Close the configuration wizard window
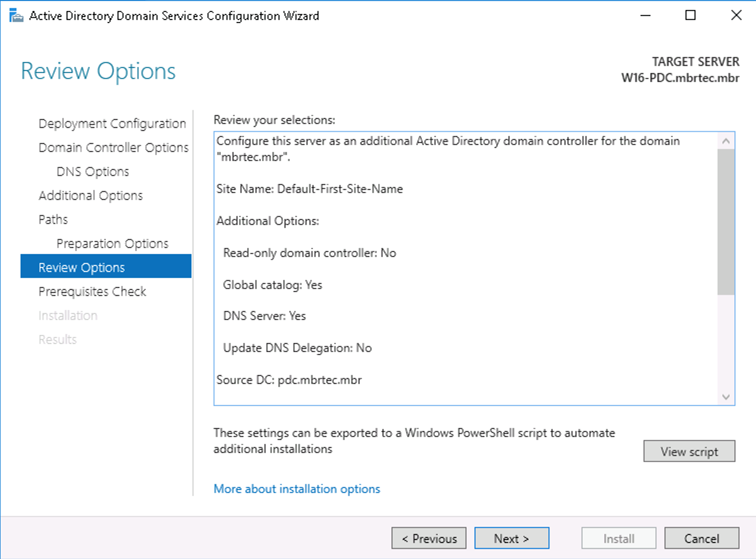 (x=736, y=15)
